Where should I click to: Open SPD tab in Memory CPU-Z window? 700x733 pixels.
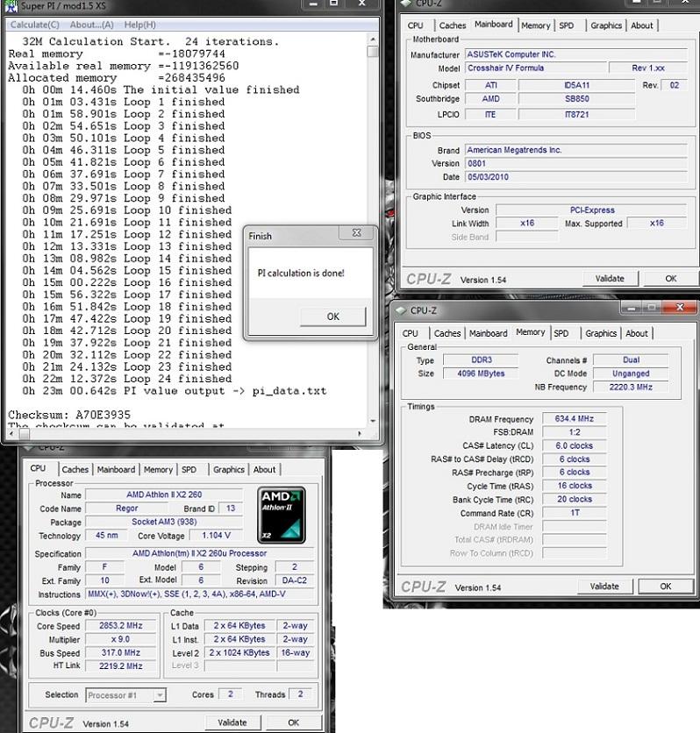[561, 333]
